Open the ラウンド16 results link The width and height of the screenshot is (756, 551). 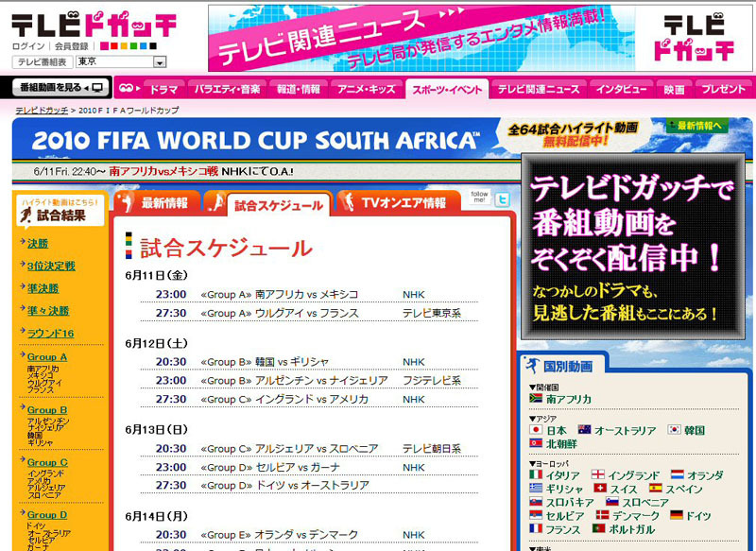tap(51, 333)
